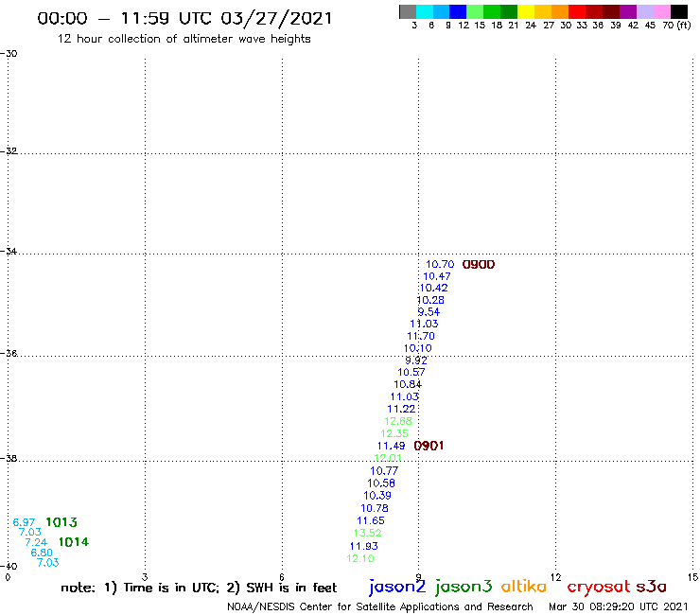Screen dimensions: 700x615
Task: Click the note about UTC and feet
Action: pyautogui.click(x=199, y=588)
